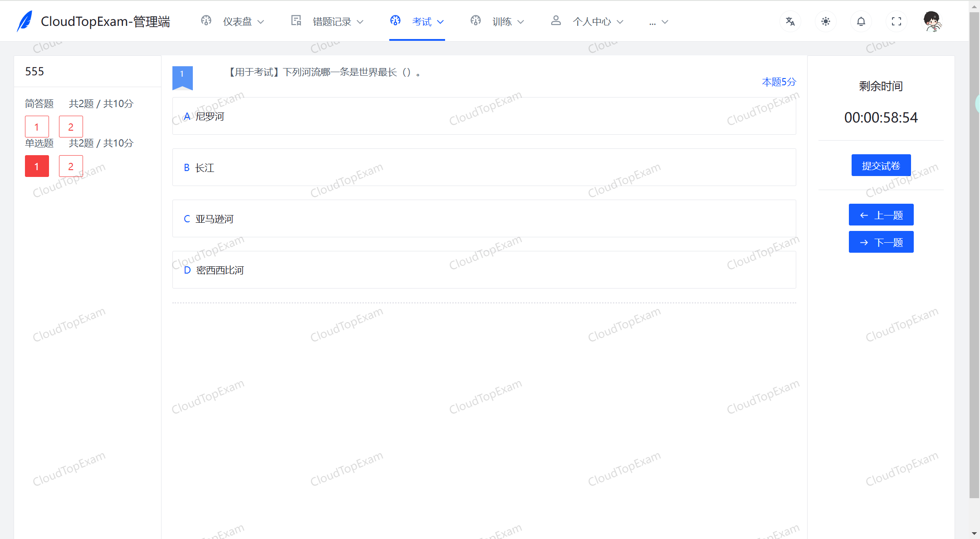Open the notifications bell
Viewport: 980px width, 539px height.
click(861, 21)
